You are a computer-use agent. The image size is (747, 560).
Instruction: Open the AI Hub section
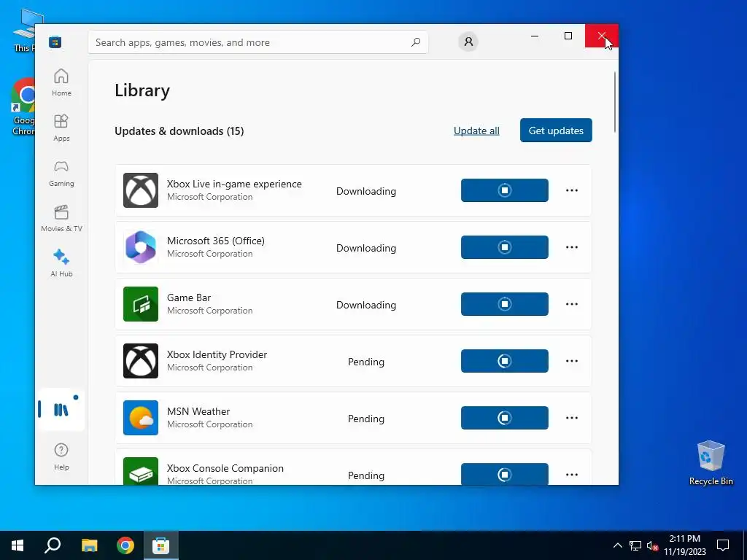[61, 263]
